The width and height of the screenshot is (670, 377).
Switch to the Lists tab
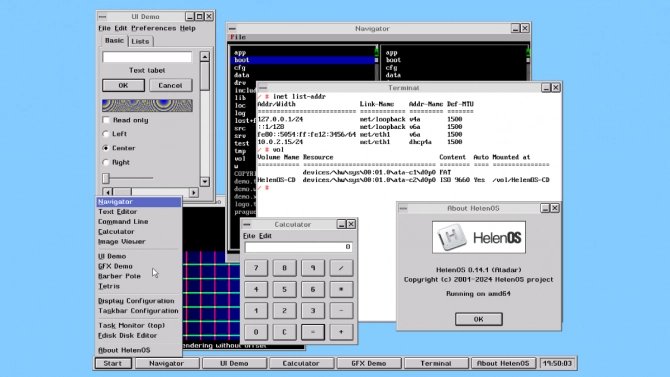click(140, 41)
